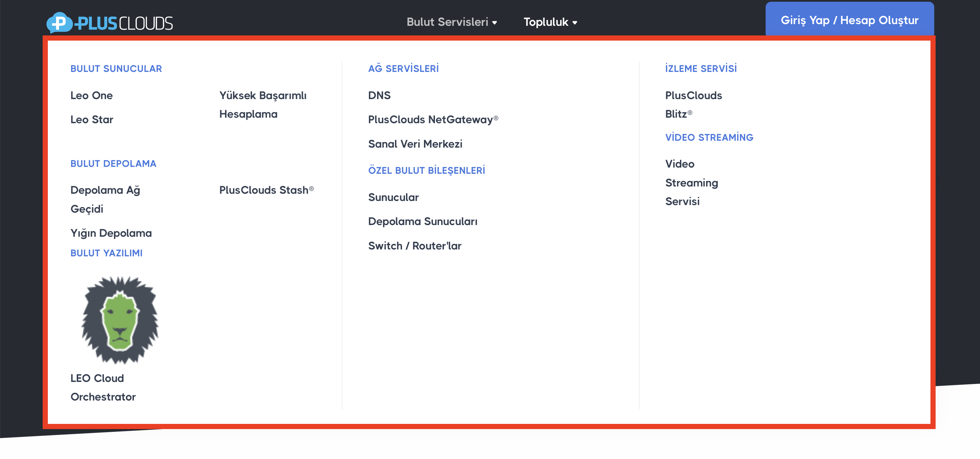Expand the Bulut Servisleri dropdown
The image size is (980, 459).
click(x=451, y=22)
